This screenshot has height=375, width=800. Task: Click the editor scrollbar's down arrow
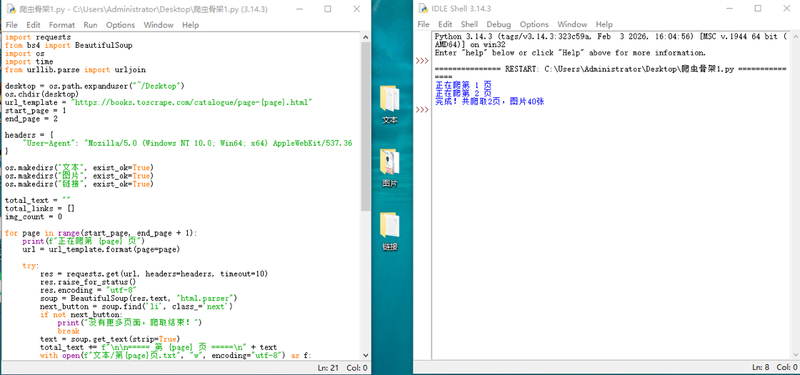365,356
